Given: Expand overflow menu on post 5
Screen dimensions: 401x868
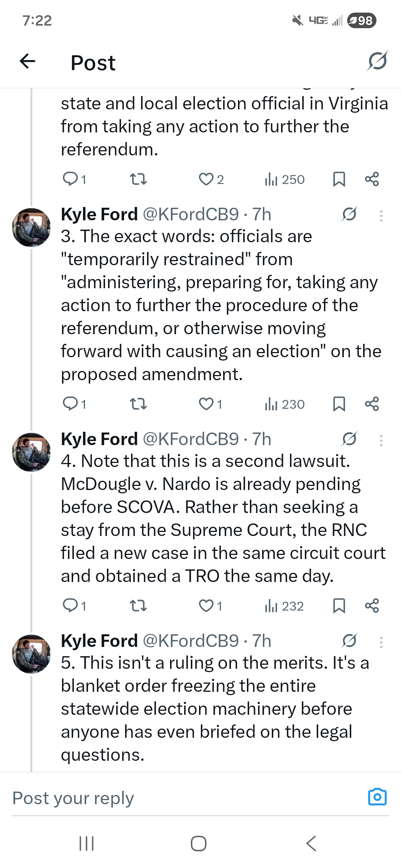Looking at the screenshot, I should [381, 642].
